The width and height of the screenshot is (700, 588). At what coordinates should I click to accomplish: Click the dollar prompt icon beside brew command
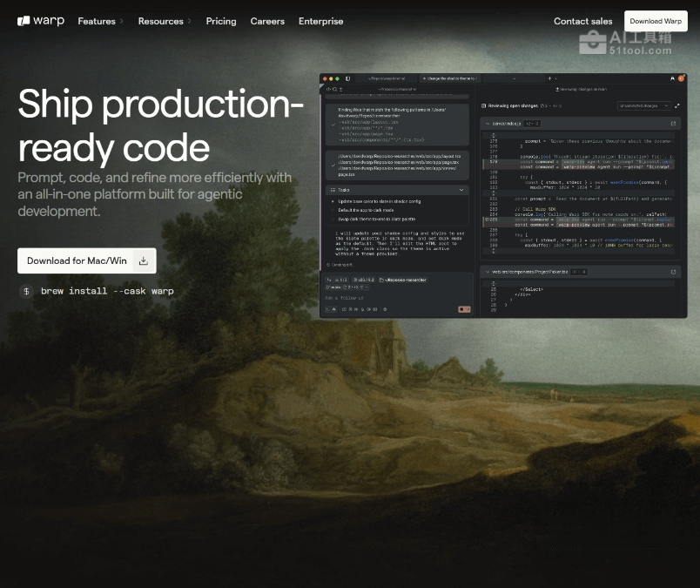coord(27,291)
